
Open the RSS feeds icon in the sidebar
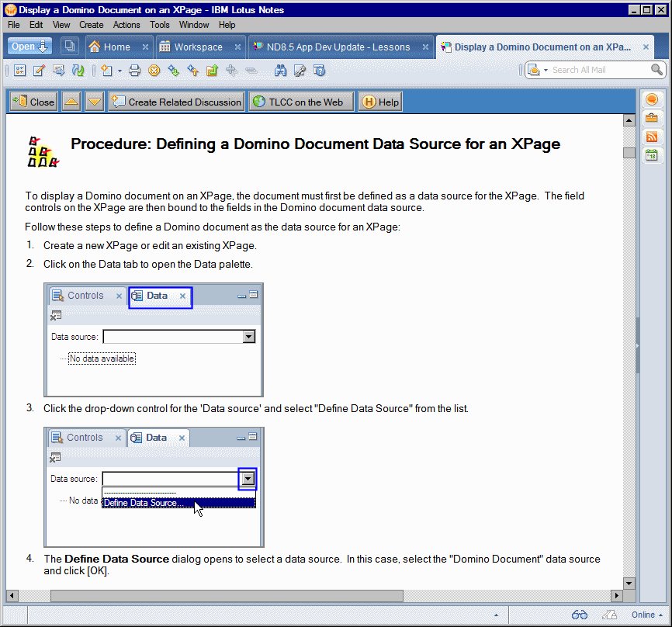click(x=653, y=137)
